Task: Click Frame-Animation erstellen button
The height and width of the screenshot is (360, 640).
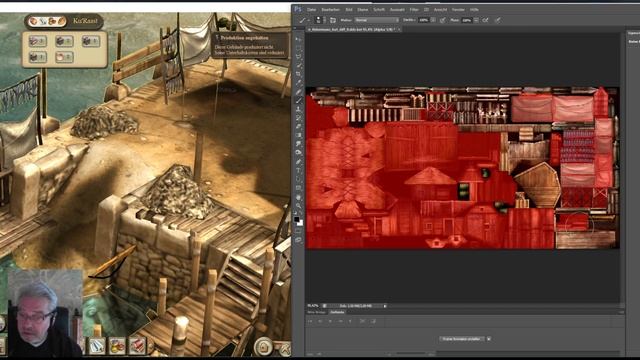Action: 461,339
